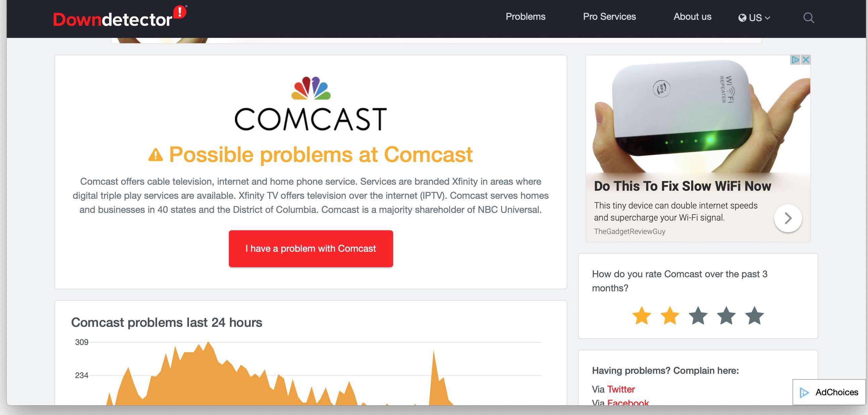Open the 'Pro Services' menu item

[x=610, y=16]
